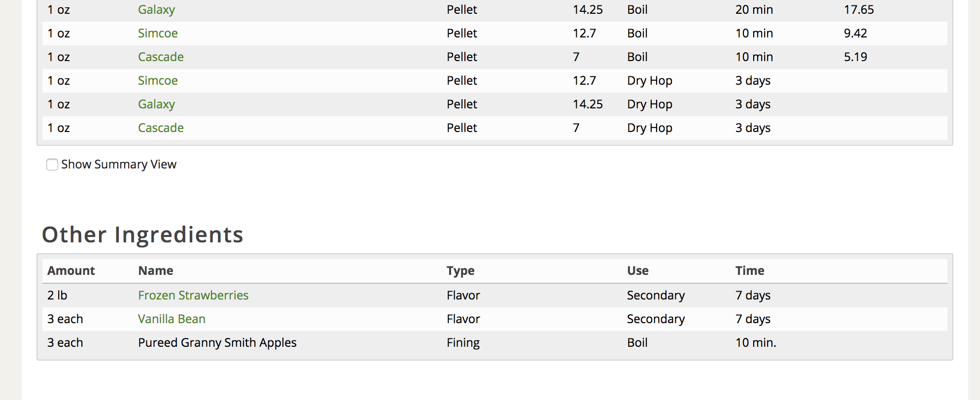This screenshot has width=980, height=400.
Task: Click the 'Other Ingredients' section heading
Action: [x=142, y=234]
